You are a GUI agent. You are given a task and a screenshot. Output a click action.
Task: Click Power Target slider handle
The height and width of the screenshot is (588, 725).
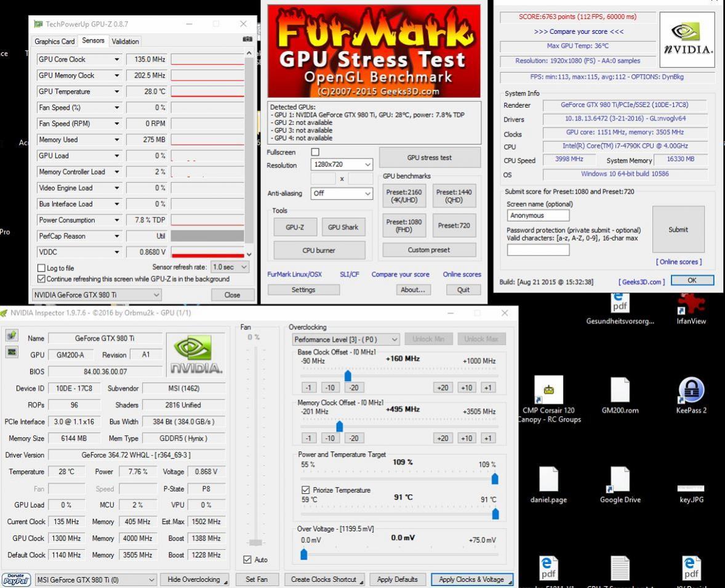[x=495, y=478]
